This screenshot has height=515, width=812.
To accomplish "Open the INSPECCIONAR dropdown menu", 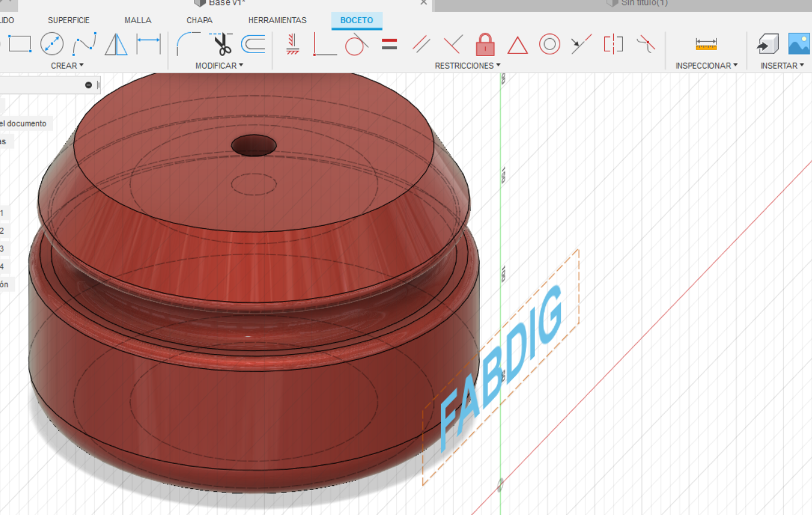I will [x=706, y=66].
